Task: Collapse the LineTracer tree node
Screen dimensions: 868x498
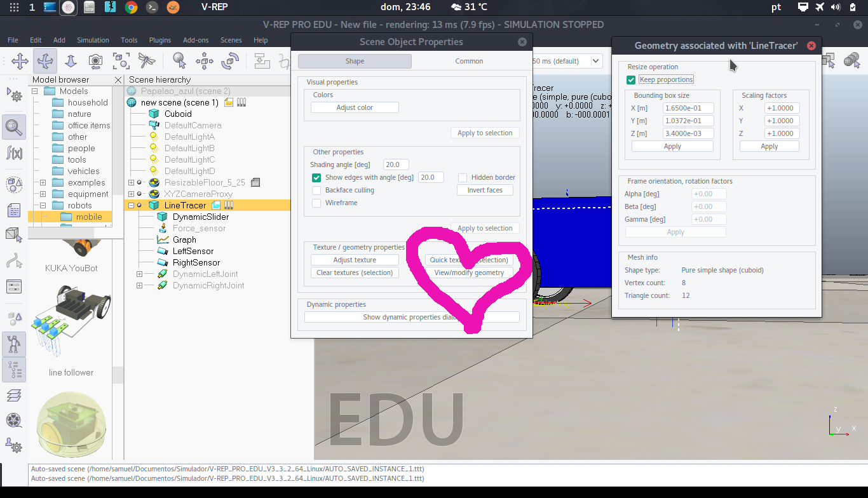Action: point(131,205)
